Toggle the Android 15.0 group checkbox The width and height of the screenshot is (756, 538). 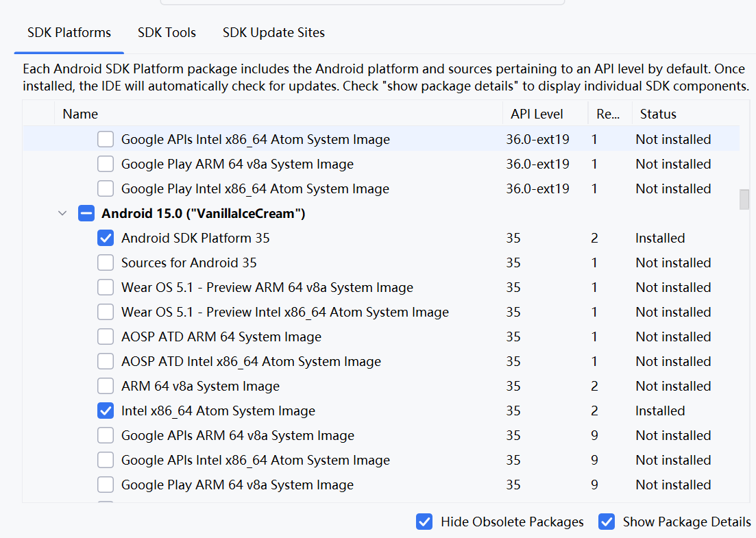tap(86, 214)
